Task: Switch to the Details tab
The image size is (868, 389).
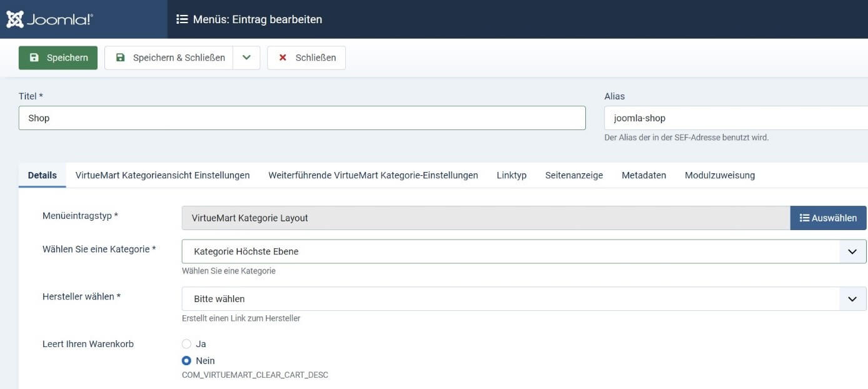Action: tap(43, 175)
